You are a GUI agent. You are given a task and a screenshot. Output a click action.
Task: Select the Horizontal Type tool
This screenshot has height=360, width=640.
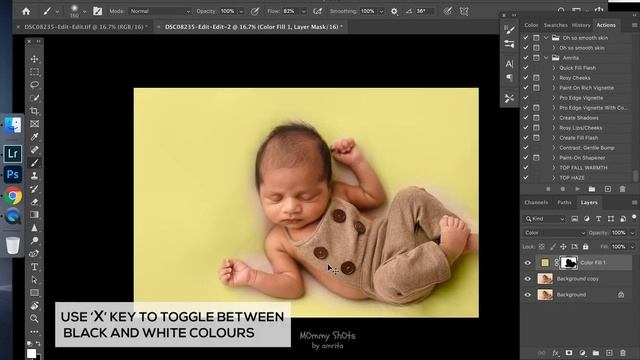tap(34, 267)
